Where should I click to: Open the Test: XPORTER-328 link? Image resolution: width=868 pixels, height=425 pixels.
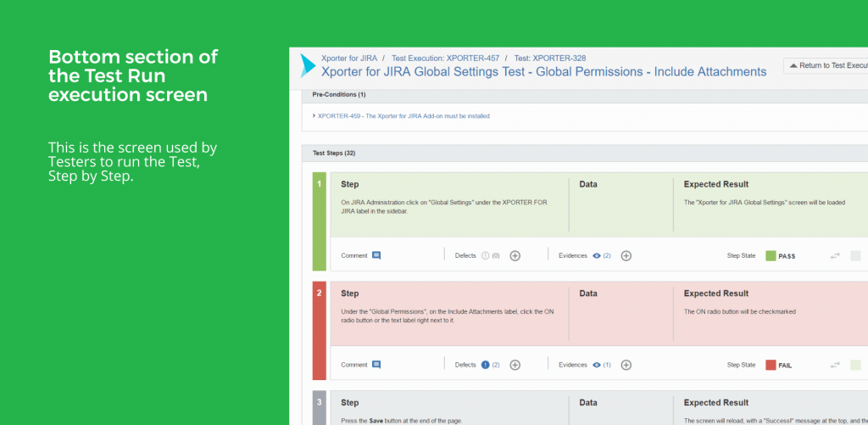pyautogui.click(x=550, y=58)
